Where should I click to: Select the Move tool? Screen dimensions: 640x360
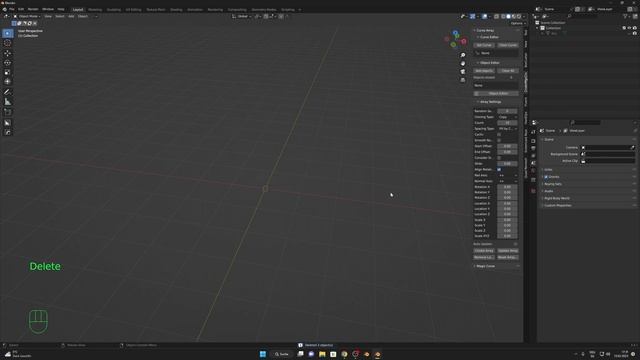pos(7,53)
